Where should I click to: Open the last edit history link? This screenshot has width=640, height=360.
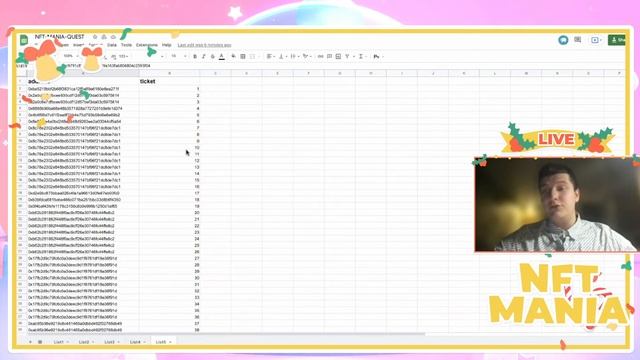coord(204,45)
